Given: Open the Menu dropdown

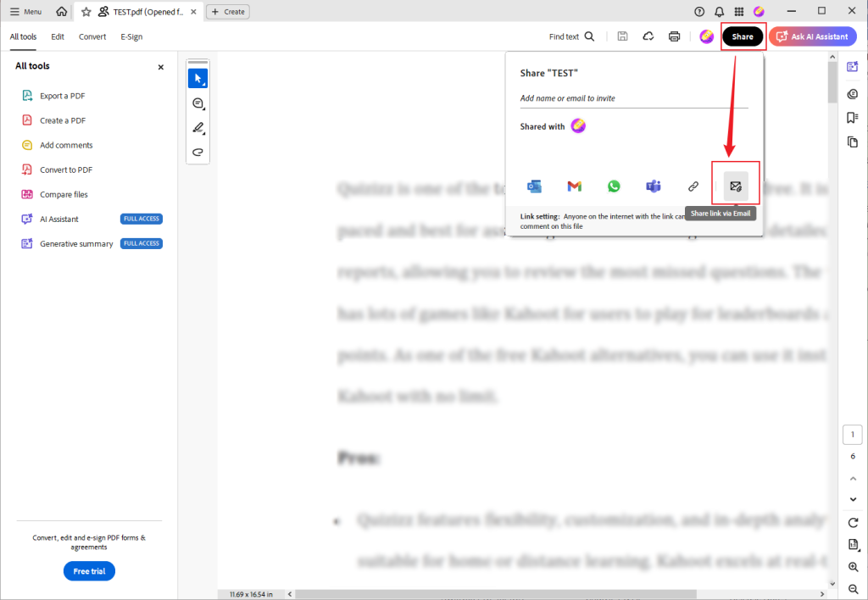Looking at the screenshot, I should point(25,11).
